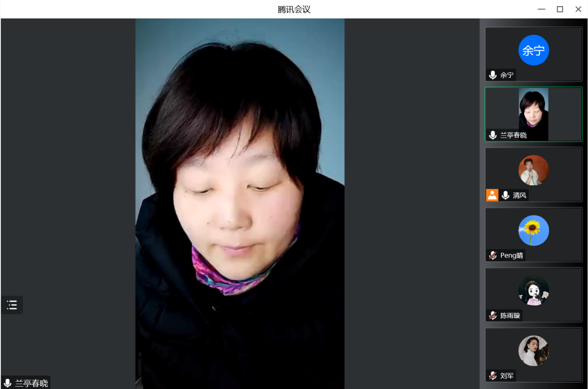Open the participant list menu icon
588x389 pixels.
tap(12, 305)
